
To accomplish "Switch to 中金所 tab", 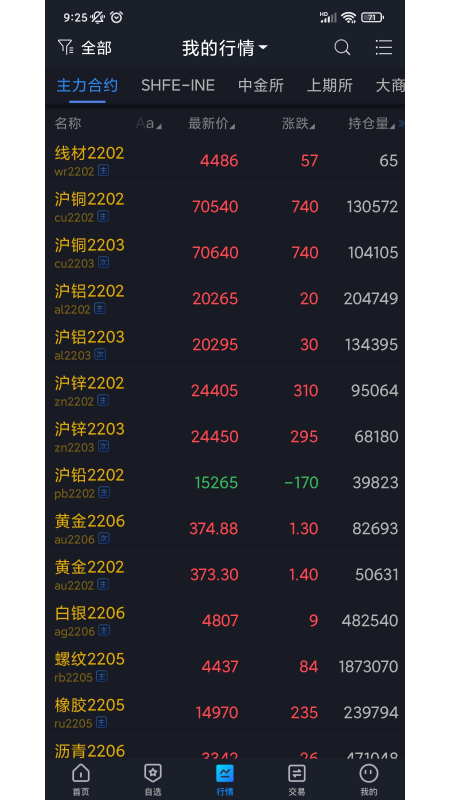I will (261, 85).
